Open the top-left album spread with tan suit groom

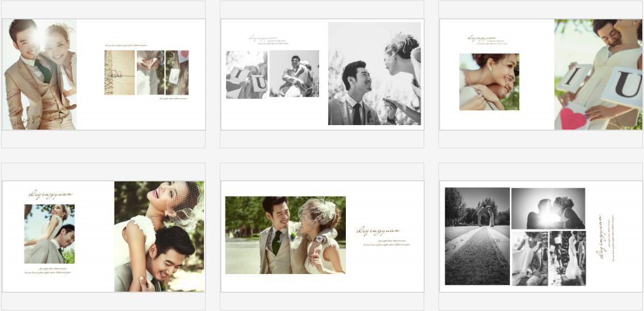(x=39, y=74)
